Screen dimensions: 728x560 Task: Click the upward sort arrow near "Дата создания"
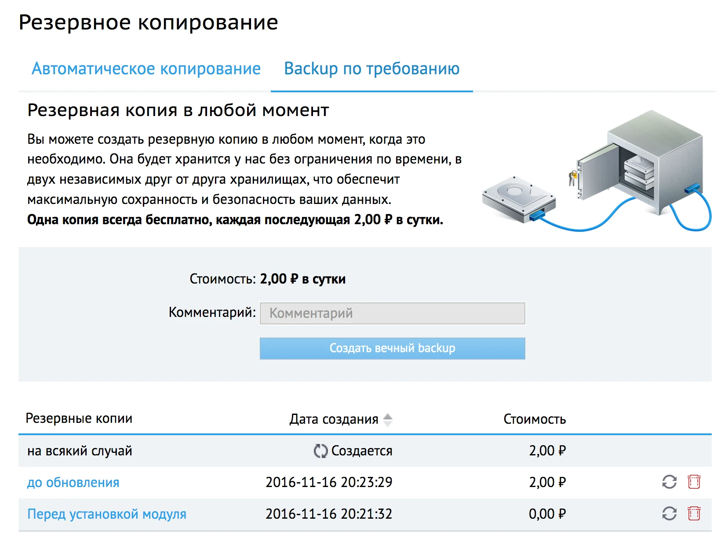[387, 416]
